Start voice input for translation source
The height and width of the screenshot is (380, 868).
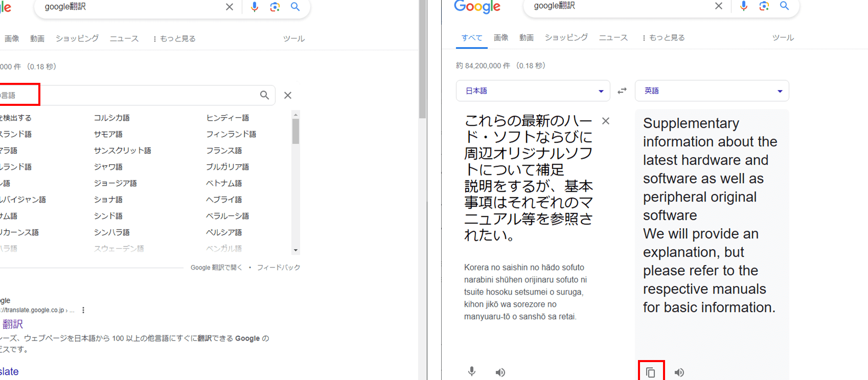[472, 372]
